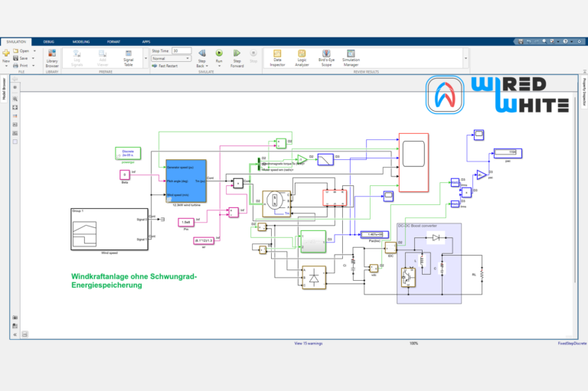Image resolution: width=588 pixels, height=391 pixels.
Task: Switch to the Modeling tab
Action: click(81, 41)
